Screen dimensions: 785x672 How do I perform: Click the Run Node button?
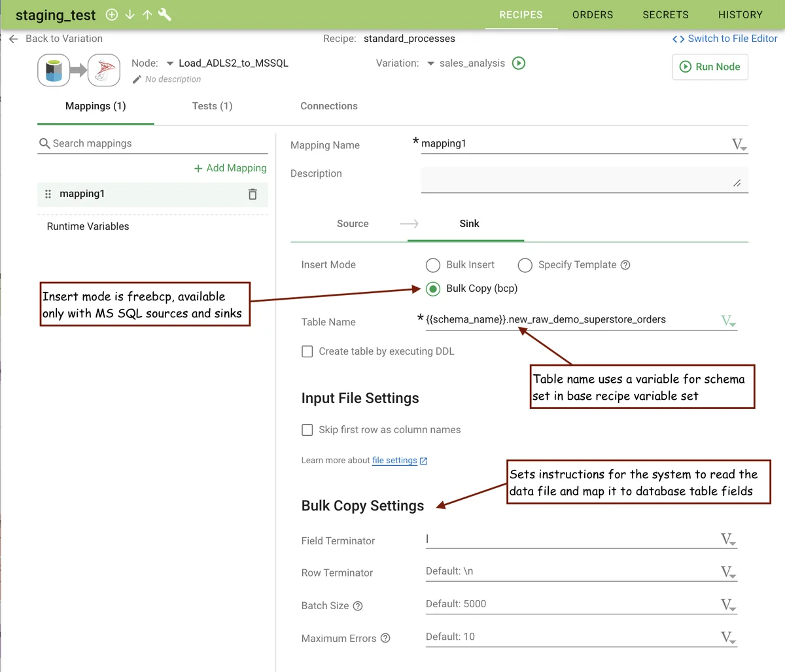tap(710, 67)
